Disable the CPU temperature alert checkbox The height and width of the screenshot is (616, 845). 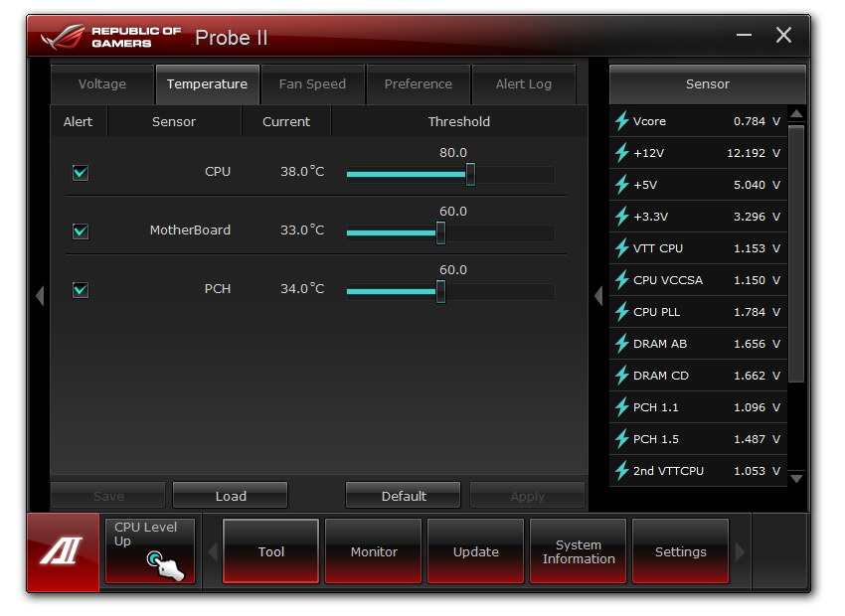pos(81,172)
